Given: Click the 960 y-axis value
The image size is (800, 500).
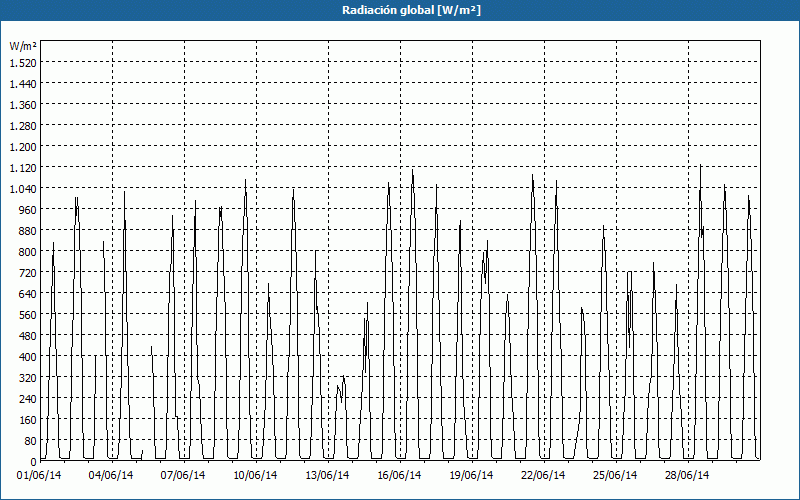Looking at the screenshot, I should pos(28,210).
